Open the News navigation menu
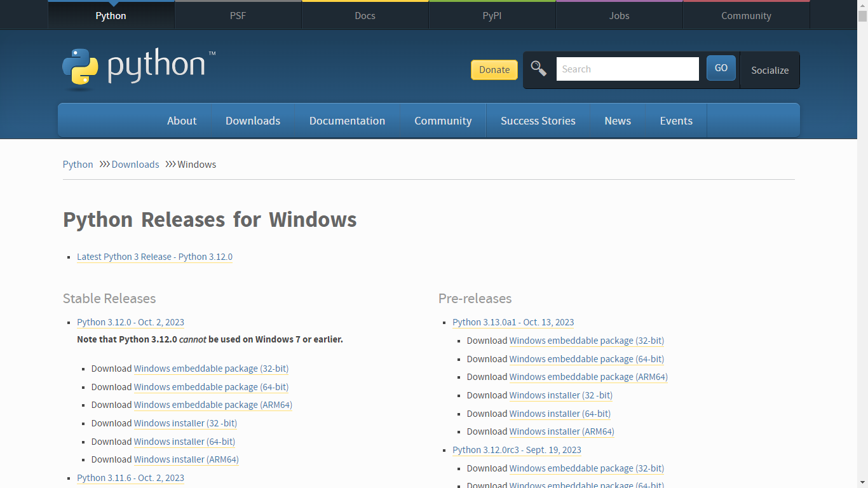Image resolution: width=868 pixels, height=488 pixels. [618, 121]
